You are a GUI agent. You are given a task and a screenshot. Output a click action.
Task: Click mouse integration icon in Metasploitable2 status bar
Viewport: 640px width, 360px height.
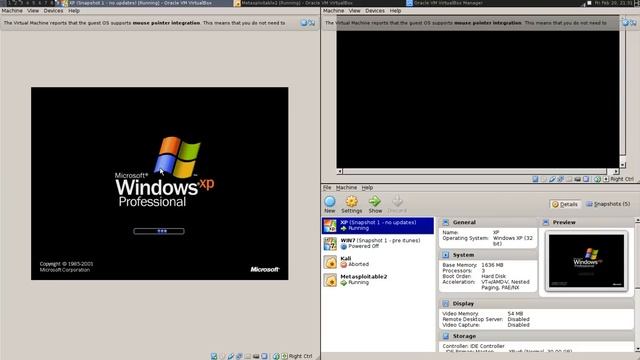tap(597, 179)
